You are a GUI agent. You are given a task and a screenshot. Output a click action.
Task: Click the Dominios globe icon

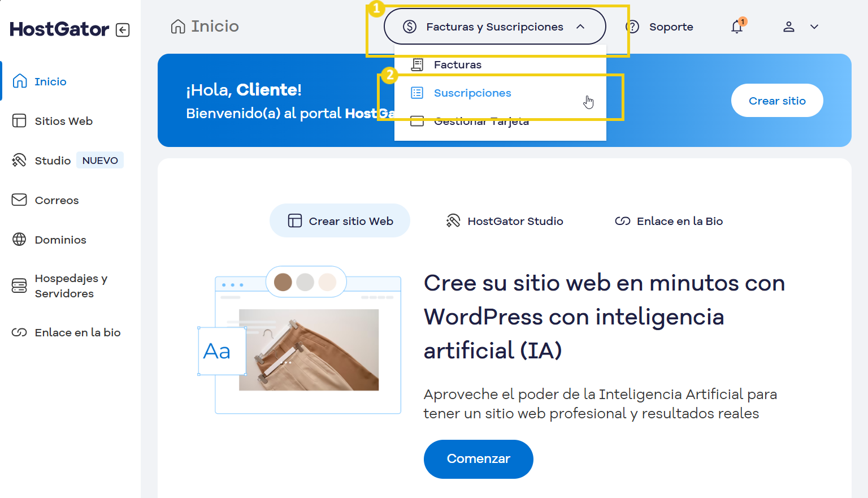(x=19, y=240)
